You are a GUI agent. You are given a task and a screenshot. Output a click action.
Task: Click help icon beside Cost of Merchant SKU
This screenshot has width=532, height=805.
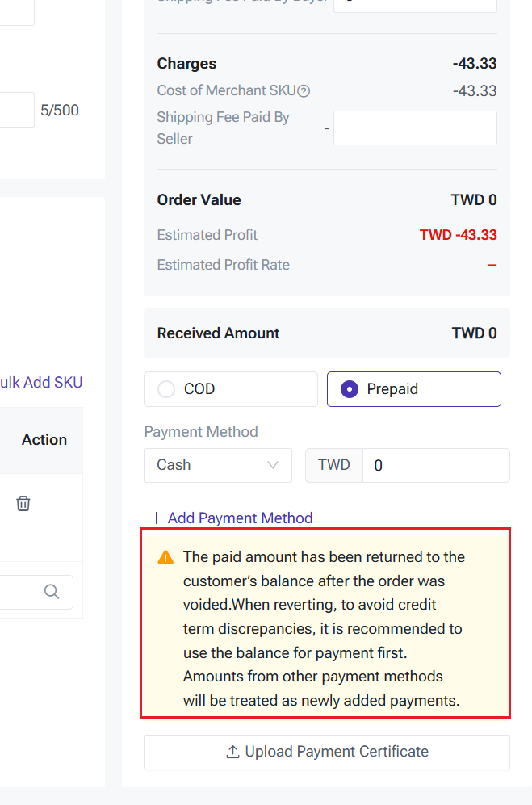click(x=304, y=91)
